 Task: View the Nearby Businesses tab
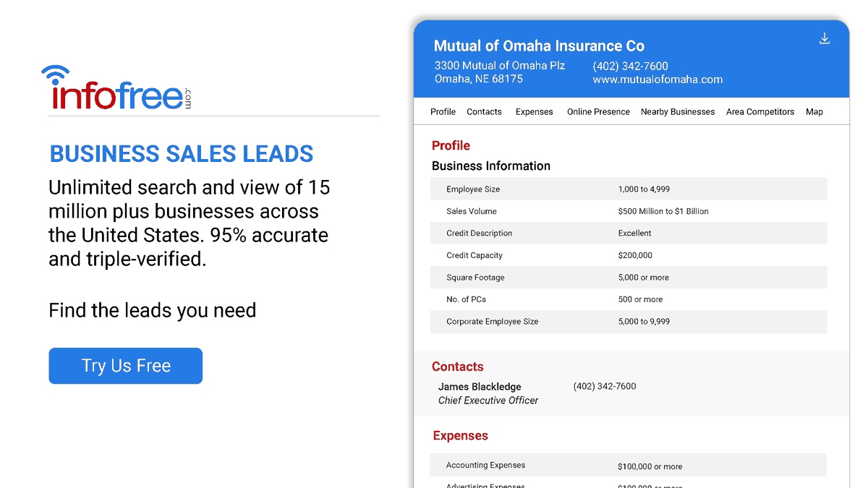[x=678, y=111]
